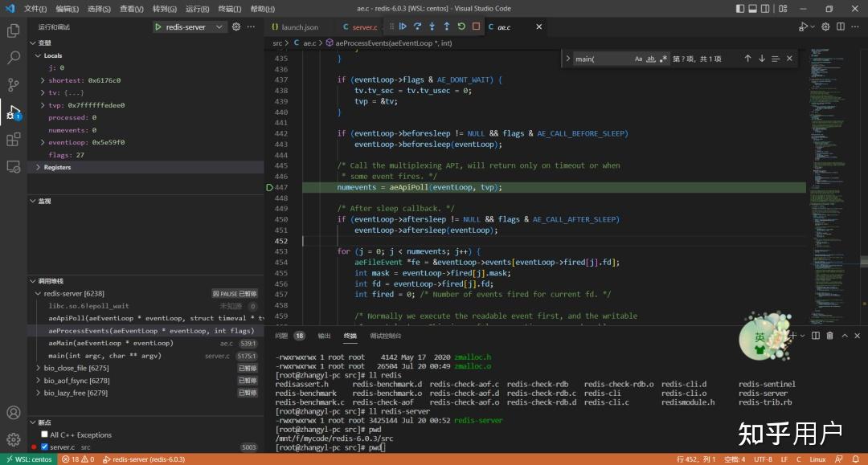Screen dimensions: 868x465
Task: Switch to the launch.json editor tab
Action: 299,27
